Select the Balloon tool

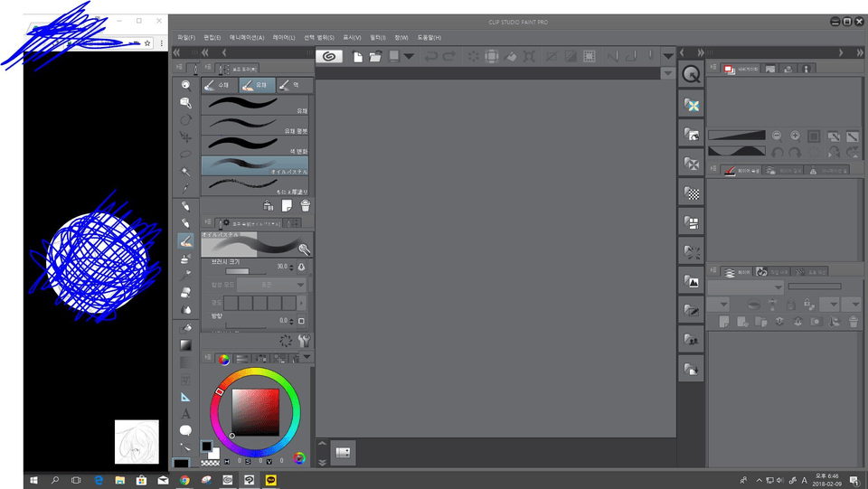coord(185,430)
